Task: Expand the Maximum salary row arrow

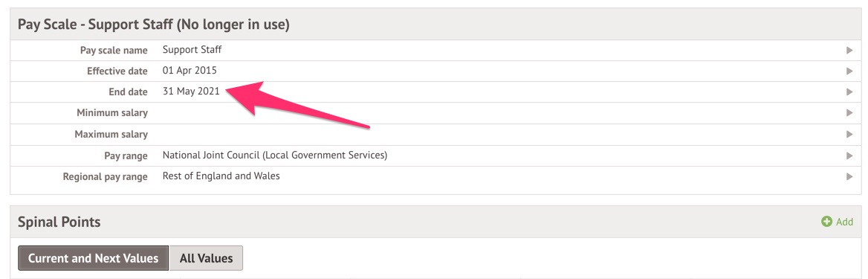Action: (x=849, y=134)
